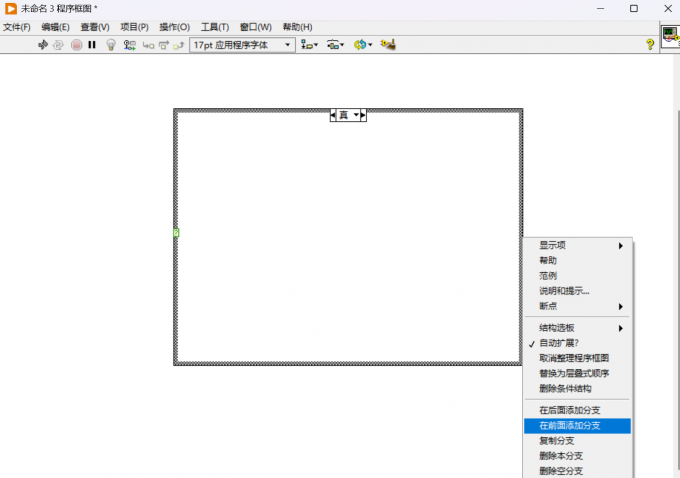
Task: Open the 17pt application font dropdown
Action: pos(242,45)
